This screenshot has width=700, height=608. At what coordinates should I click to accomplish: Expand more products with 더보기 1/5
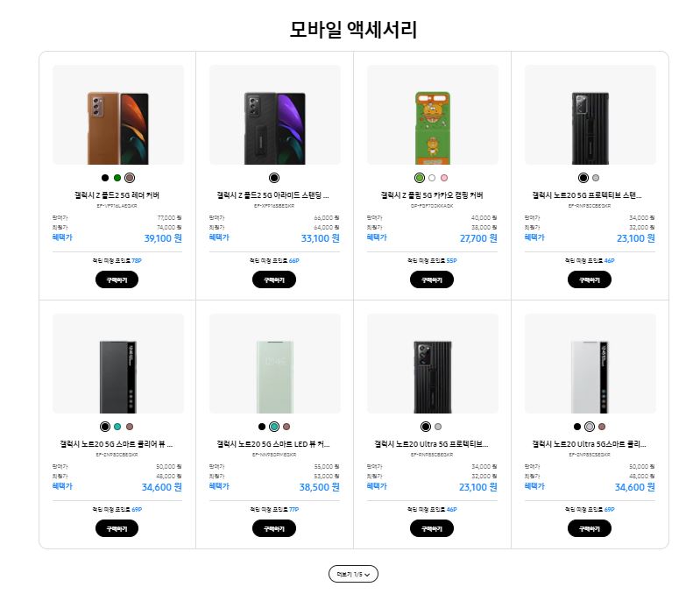coord(353,574)
